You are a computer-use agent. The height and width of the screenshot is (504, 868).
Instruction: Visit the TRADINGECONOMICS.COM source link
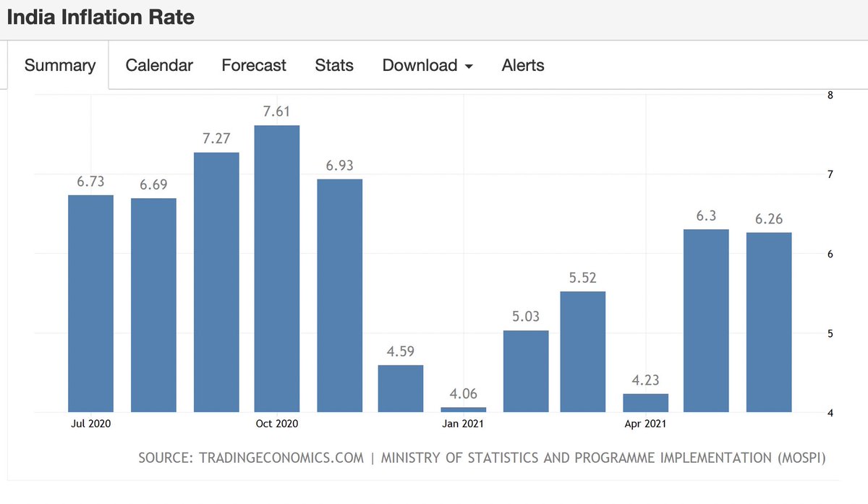tap(283, 458)
